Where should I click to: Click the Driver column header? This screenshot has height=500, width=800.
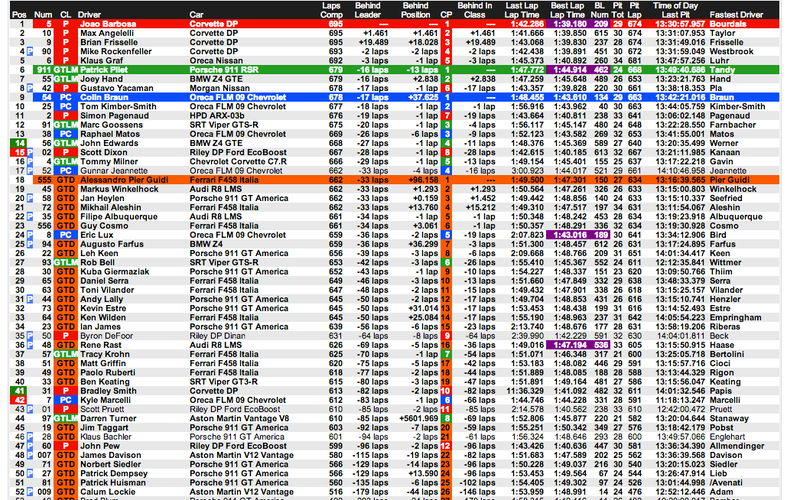[90, 15]
